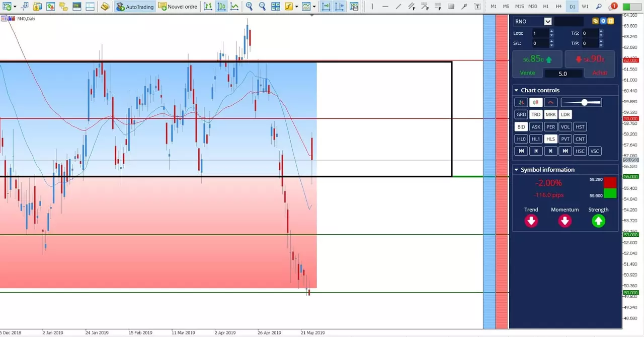Select the equidistant channel tool

[x=412, y=7]
